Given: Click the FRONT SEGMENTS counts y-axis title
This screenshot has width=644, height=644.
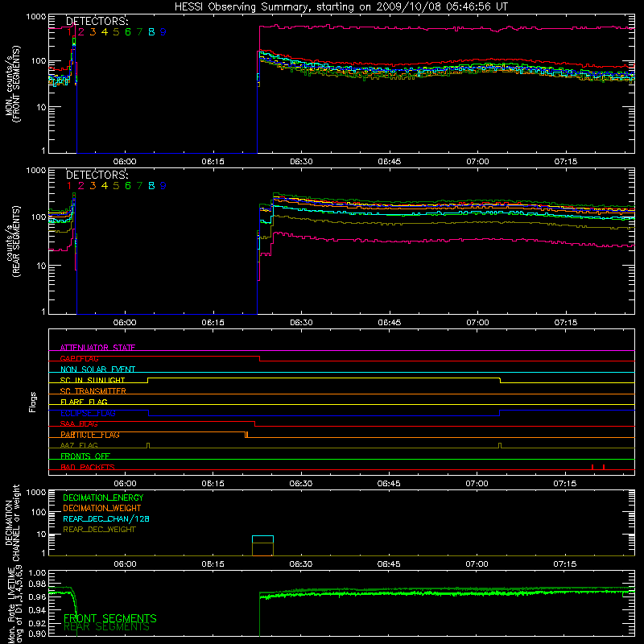Looking at the screenshot, I should click(x=12, y=85).
